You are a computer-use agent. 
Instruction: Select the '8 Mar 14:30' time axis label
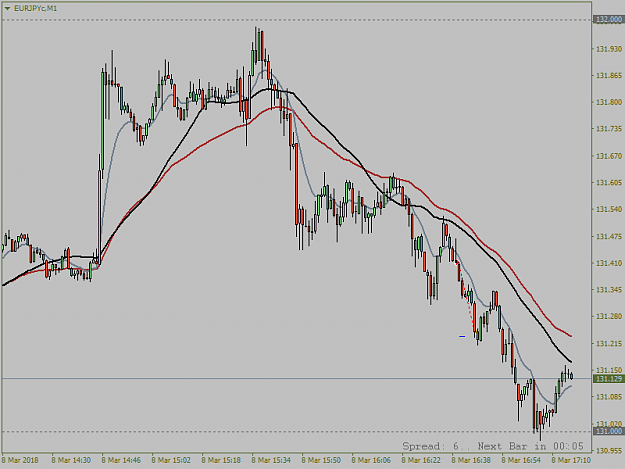(x=71, y=460)
